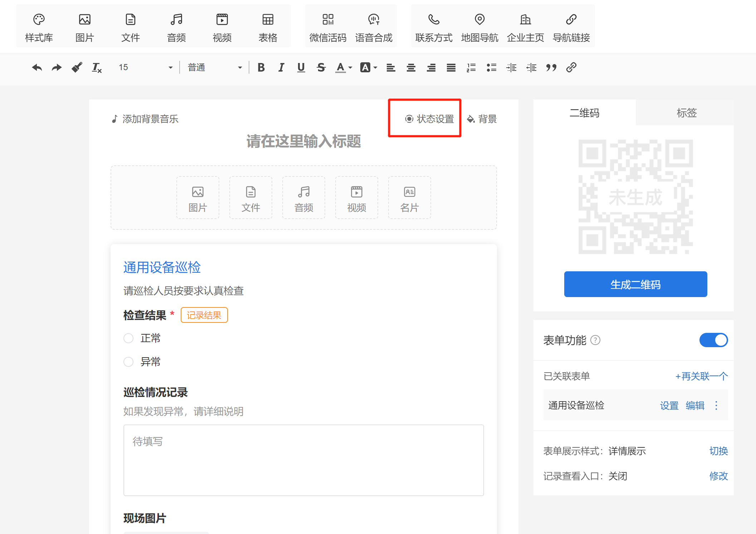Insert 地图导航 map navigation
Image resolution: width=756 pixels, height=534 pixels.
coord(480,27)
